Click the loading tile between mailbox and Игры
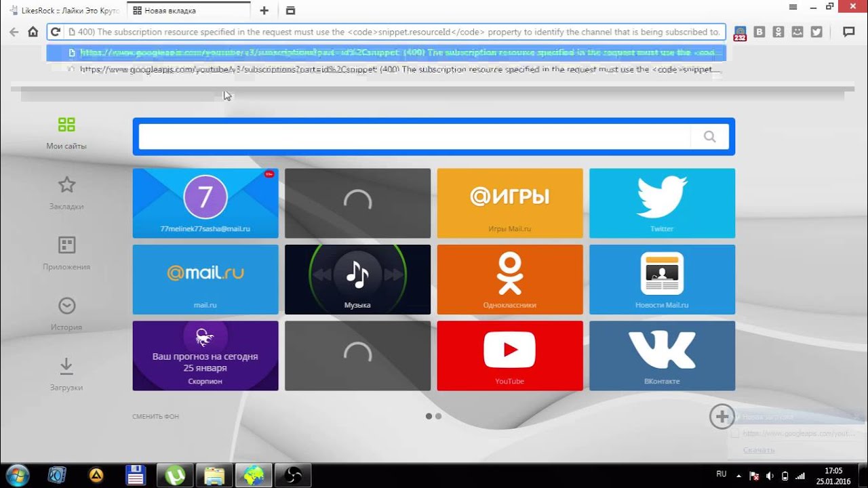Screen dimensions: 868x488 coord(357,203)
